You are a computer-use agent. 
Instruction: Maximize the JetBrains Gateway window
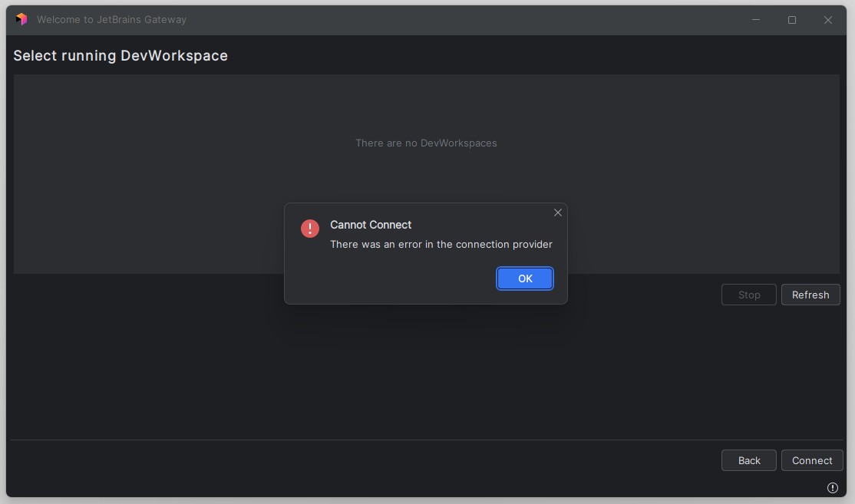coord(792,20)
